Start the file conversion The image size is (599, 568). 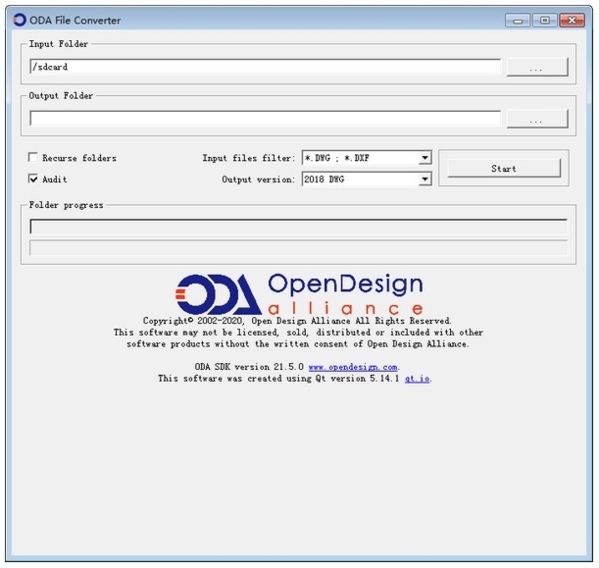pyautogui.click(x=504, y=168)
